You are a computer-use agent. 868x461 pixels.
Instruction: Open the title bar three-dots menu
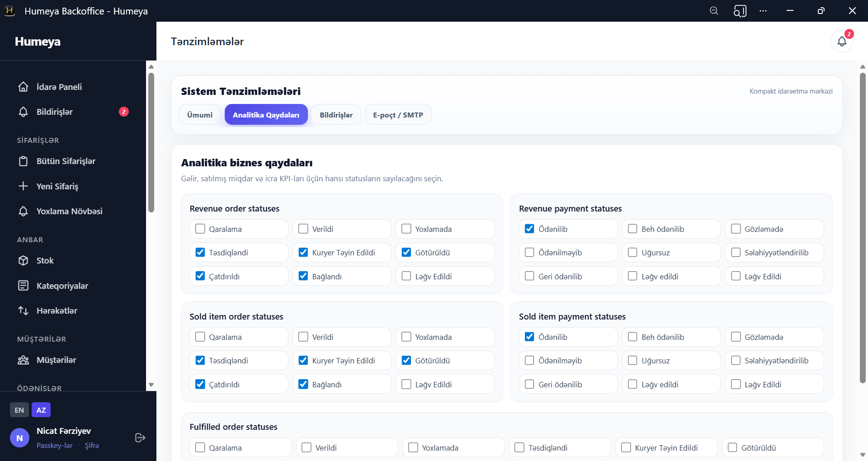click(x=763, y=11)
